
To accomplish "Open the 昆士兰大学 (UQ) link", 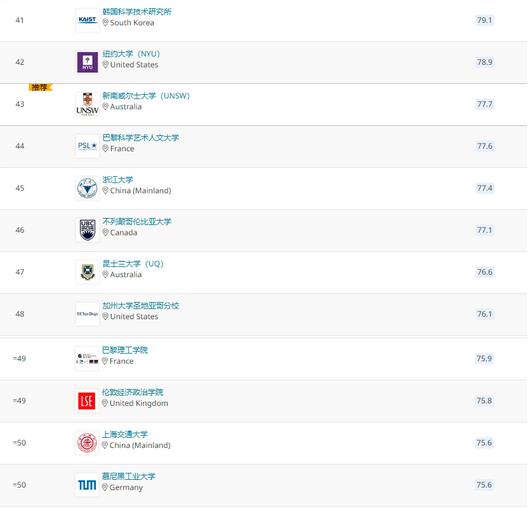I will click(x=133, y=263).
